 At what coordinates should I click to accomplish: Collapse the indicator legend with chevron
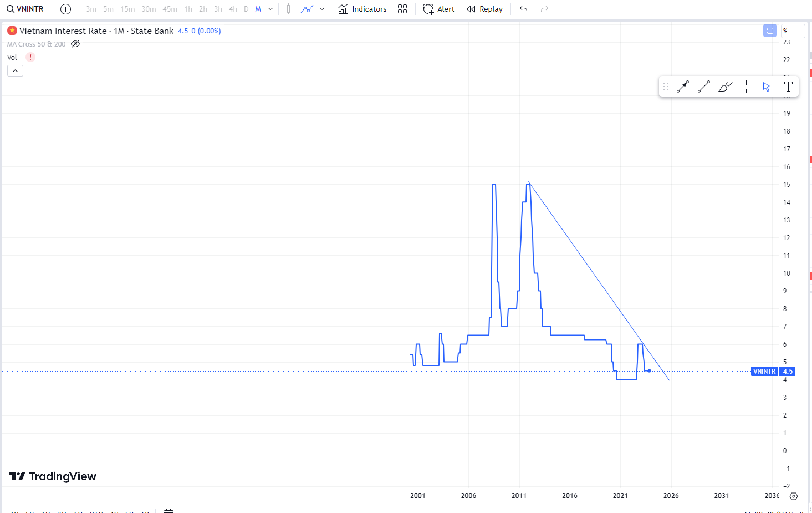[15, 70]
